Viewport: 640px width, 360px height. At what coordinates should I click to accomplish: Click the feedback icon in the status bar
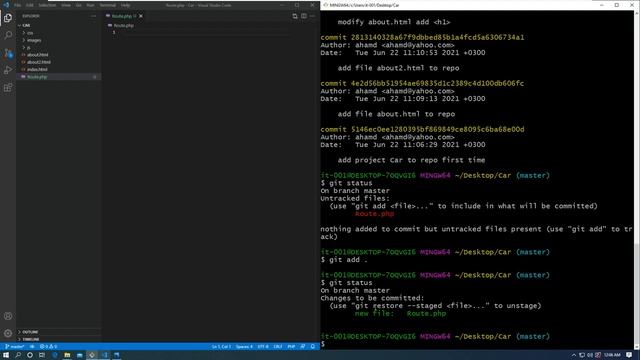tap(303, 347)
